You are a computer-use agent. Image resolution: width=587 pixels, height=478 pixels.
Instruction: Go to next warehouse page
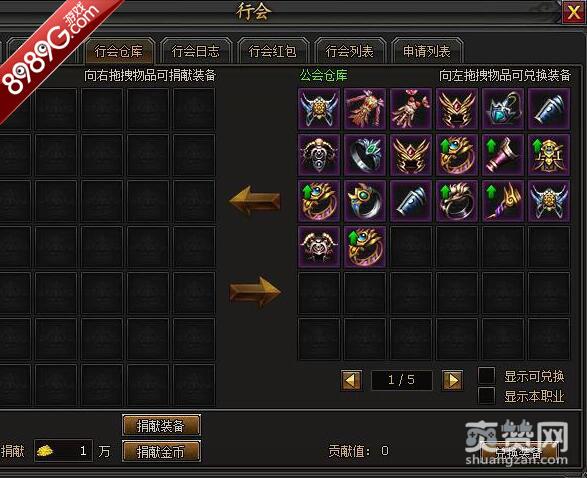pyautogui.click(x=452, y=380)
